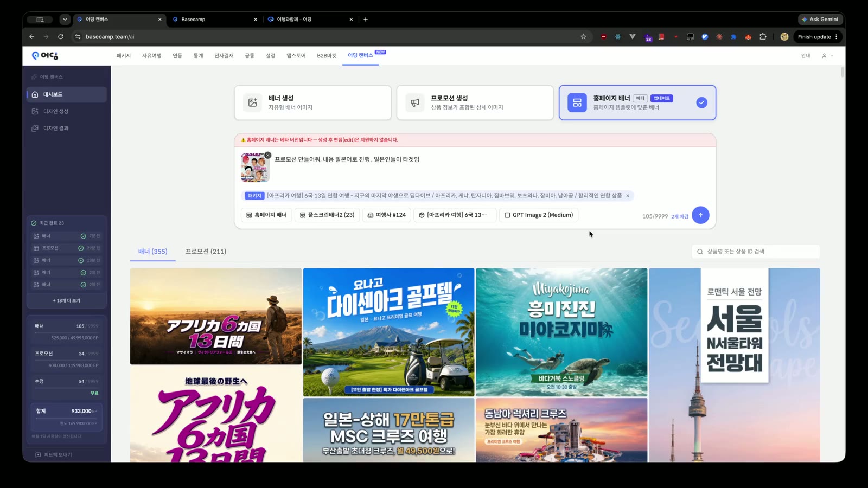Open the Chrome profile avatar

click(784, 37)
